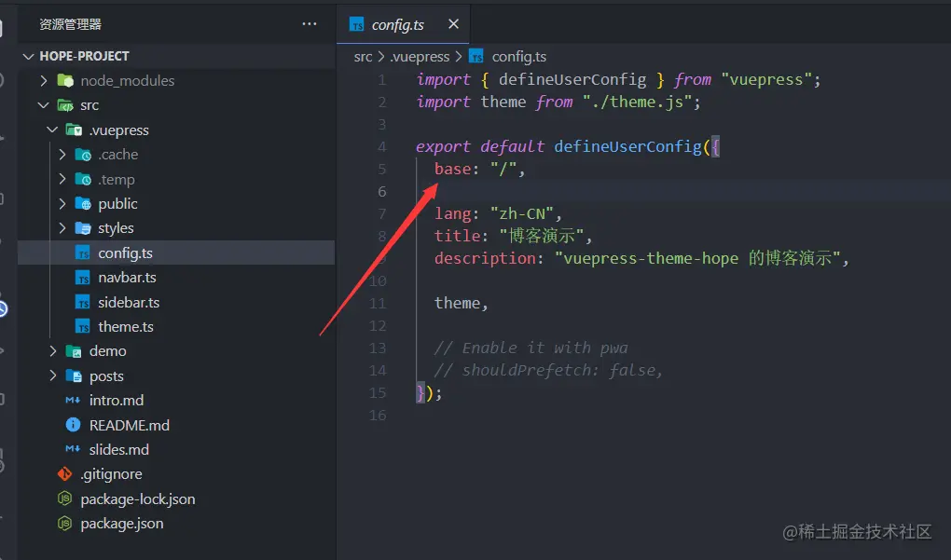Click the node_modules folder icon
The height and width of the screenshot is (560, 951).
click(65, 81)
